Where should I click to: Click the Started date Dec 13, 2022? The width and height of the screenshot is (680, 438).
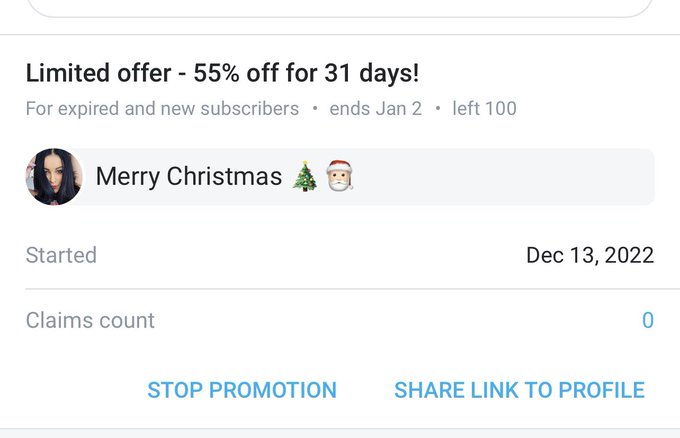[x=590, y=255]
